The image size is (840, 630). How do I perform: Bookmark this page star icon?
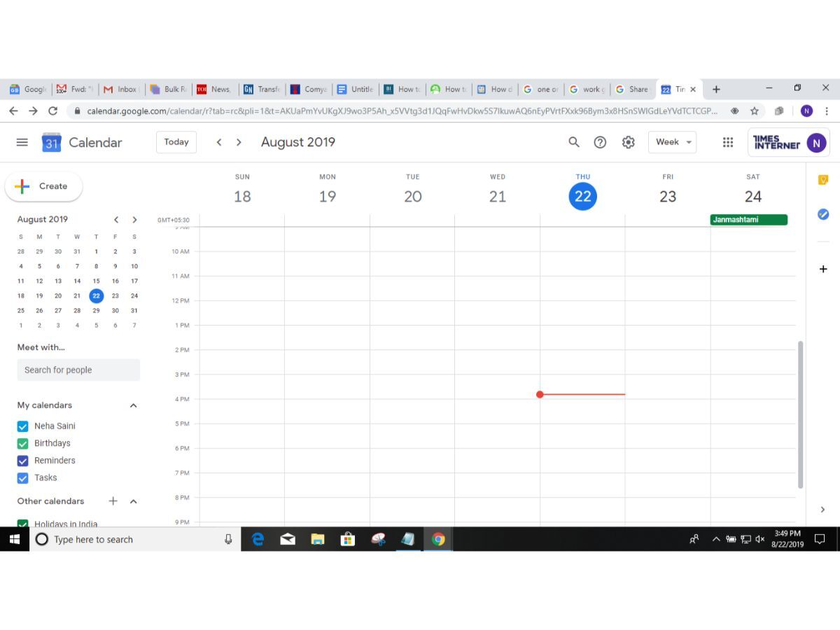coord(755,111)
